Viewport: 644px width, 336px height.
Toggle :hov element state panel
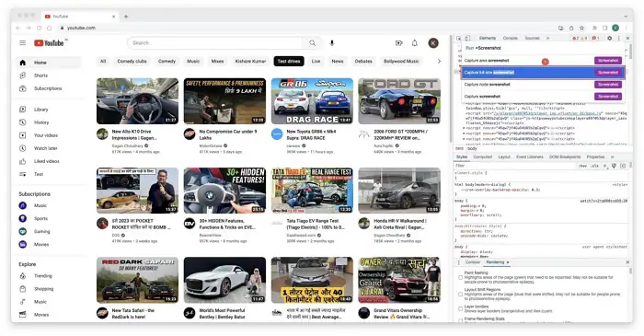coord(582,166)
